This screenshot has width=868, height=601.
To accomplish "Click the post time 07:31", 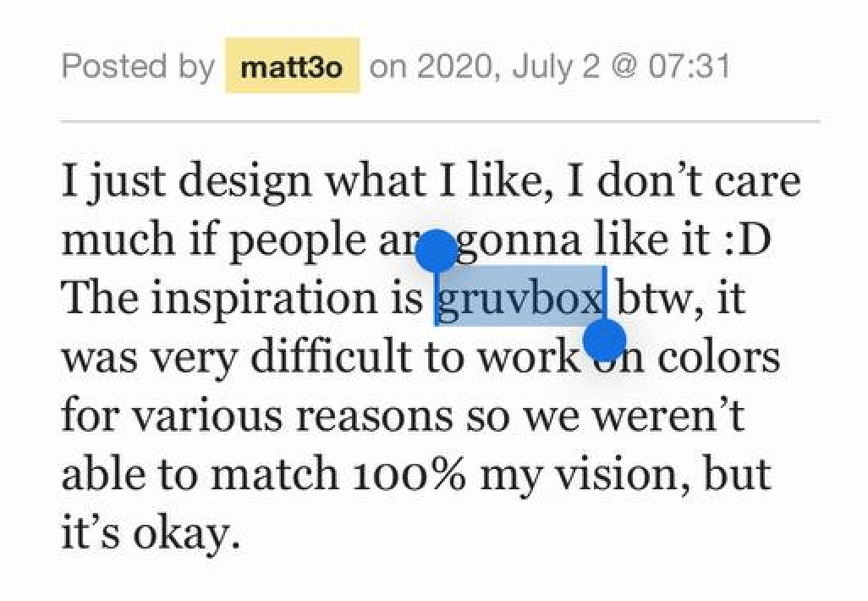I will 689,67.
